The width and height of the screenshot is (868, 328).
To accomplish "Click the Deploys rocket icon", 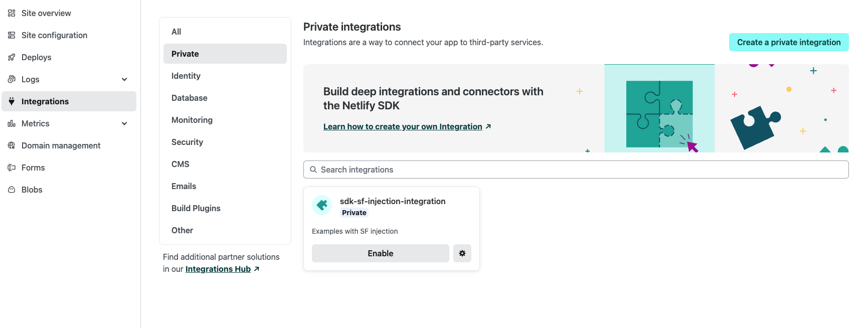I will [12, 57].
